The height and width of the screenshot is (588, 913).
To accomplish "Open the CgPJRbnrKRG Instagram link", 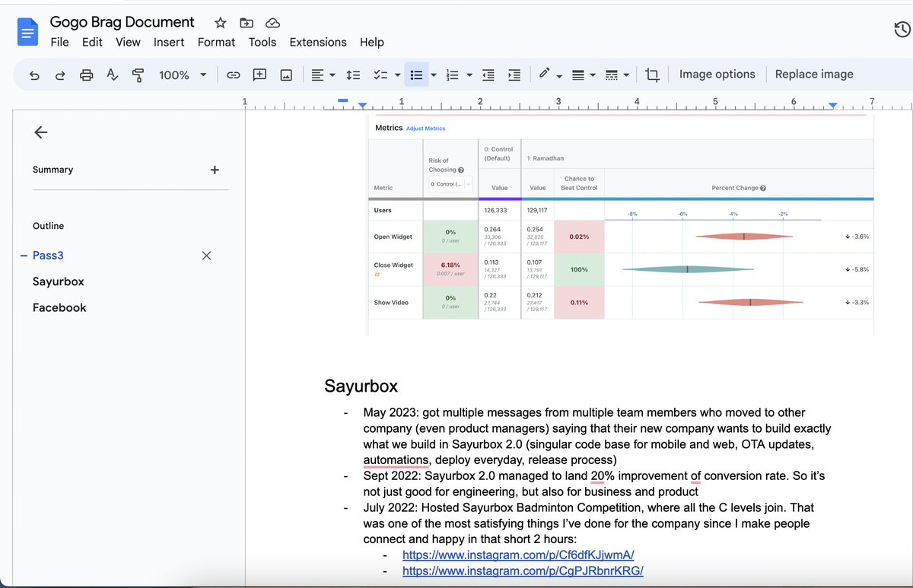I will click(523, 571).
